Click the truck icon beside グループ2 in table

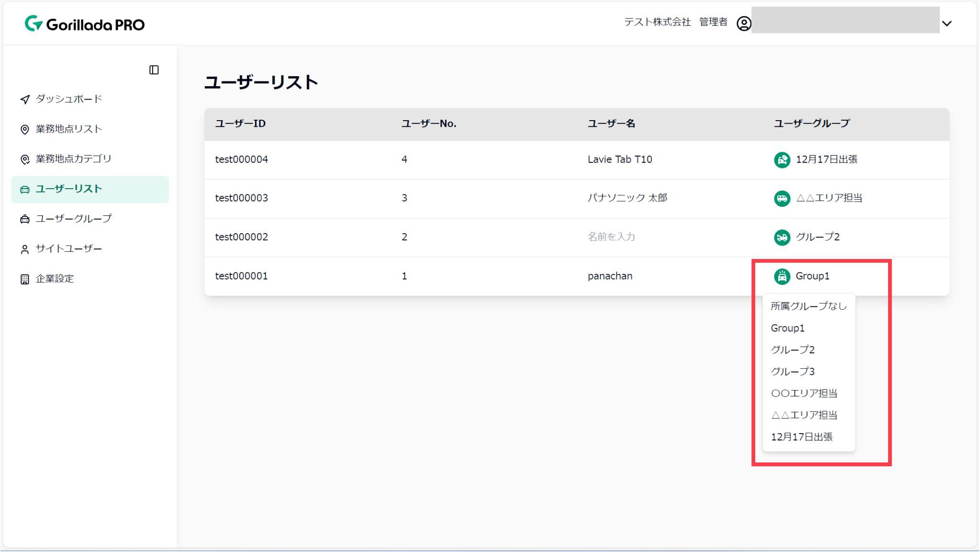782,237
